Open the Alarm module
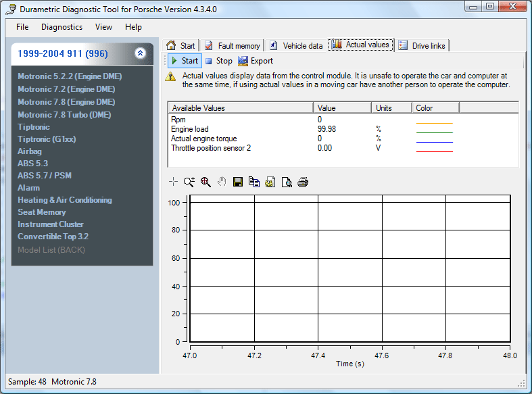 (28, 188)
